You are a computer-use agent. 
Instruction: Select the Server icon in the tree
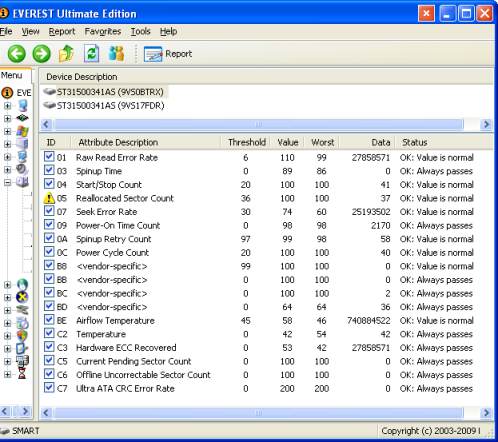coord(22,144)
